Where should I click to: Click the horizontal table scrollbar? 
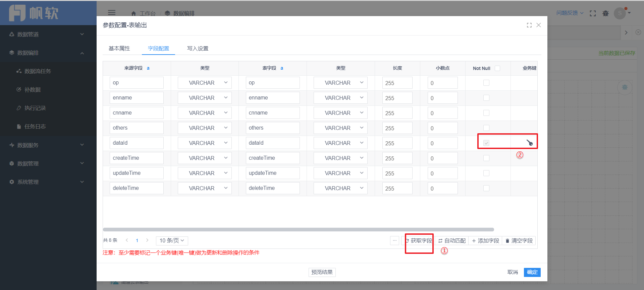coord(299,229)
